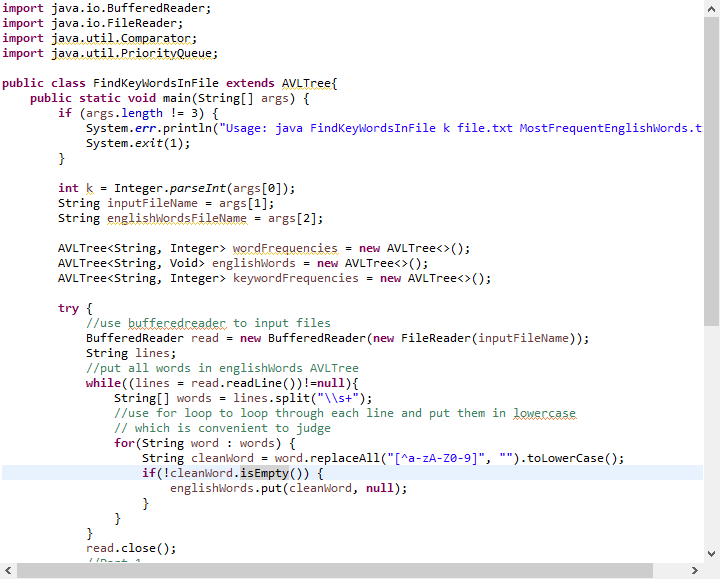Click the System.exit(1) call

138,143
